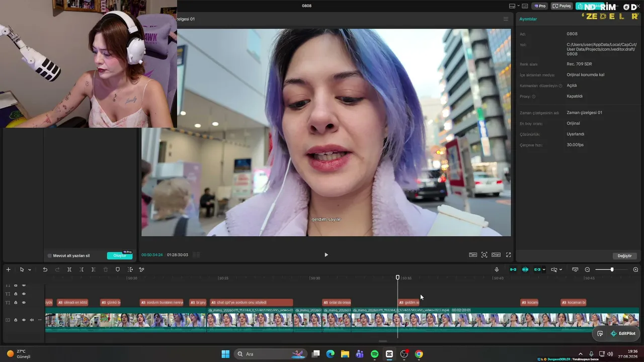
Task: Open the player panel hamburger menu
Action: [506, 19]
